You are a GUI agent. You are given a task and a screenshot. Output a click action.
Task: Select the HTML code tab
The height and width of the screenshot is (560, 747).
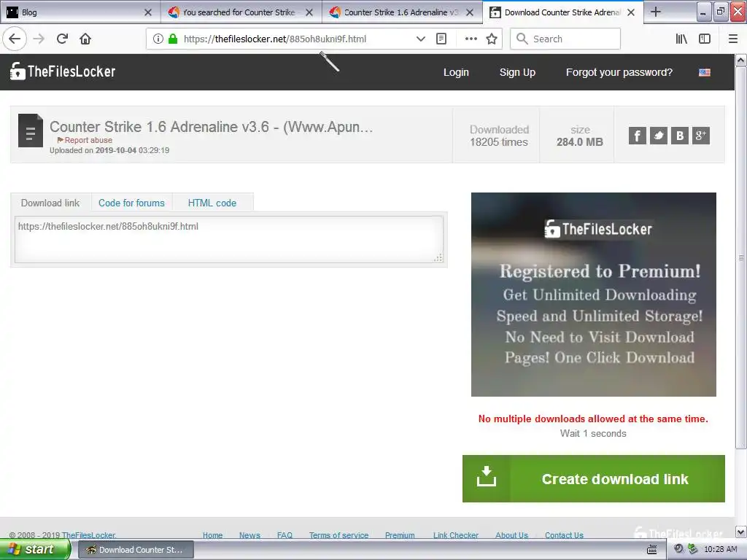click(x=212, y=203)
